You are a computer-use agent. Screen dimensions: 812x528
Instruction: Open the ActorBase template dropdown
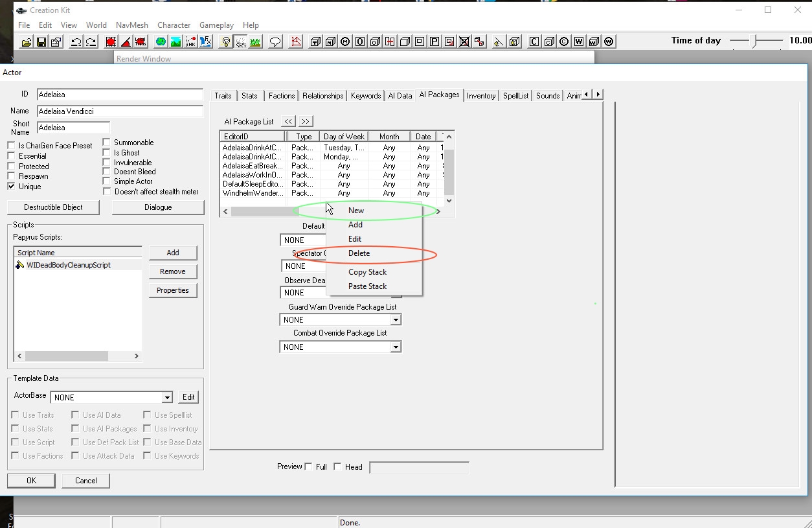167,398
